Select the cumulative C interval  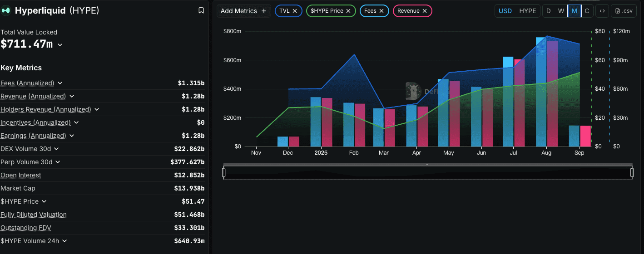[587, 11]
